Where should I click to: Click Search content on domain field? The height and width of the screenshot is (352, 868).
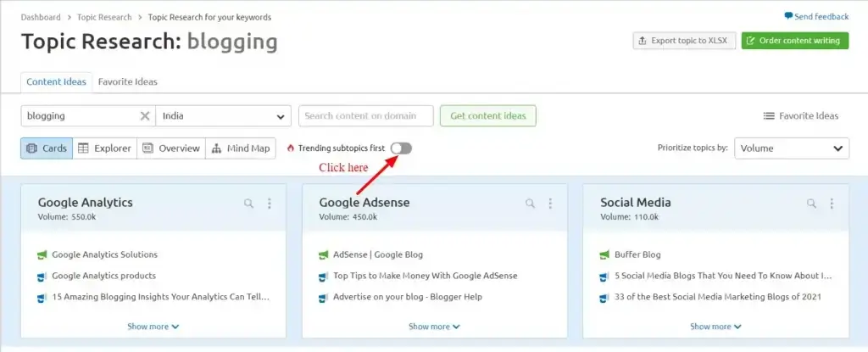pyautogui.click(x=366, y=116)
